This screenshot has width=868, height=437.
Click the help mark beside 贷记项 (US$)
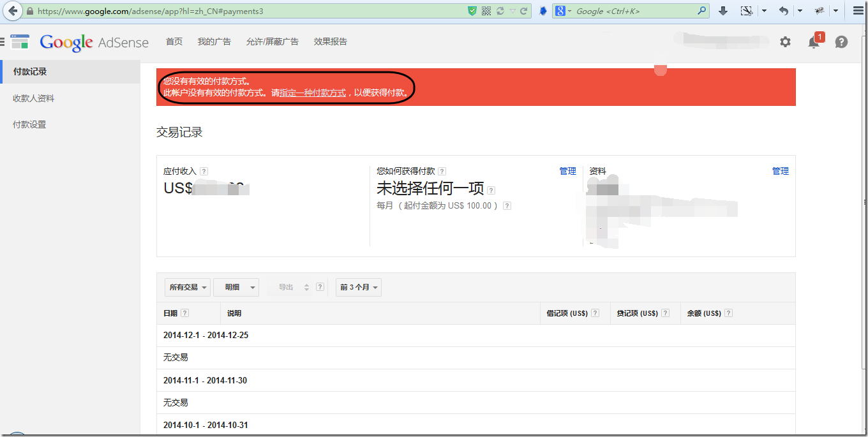(666, 313)
